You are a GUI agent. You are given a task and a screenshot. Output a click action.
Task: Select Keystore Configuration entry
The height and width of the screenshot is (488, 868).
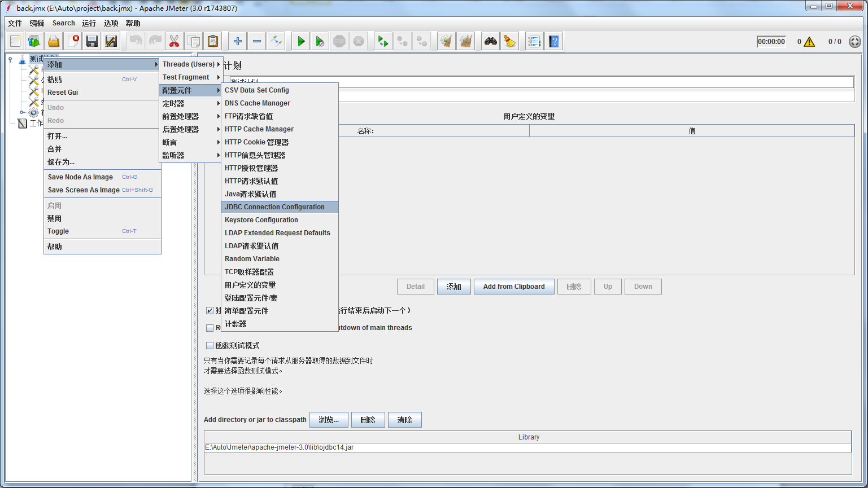click(x=280, y=220)
